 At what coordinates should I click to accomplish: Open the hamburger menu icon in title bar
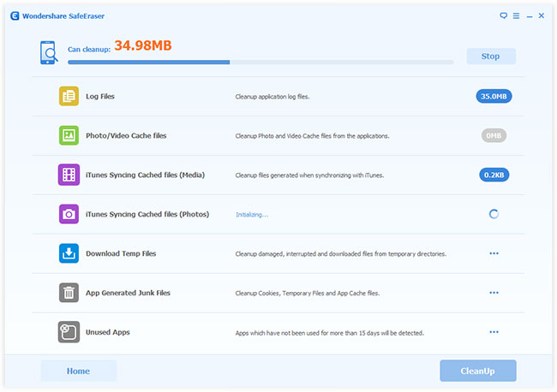click(x=516, y=16)
